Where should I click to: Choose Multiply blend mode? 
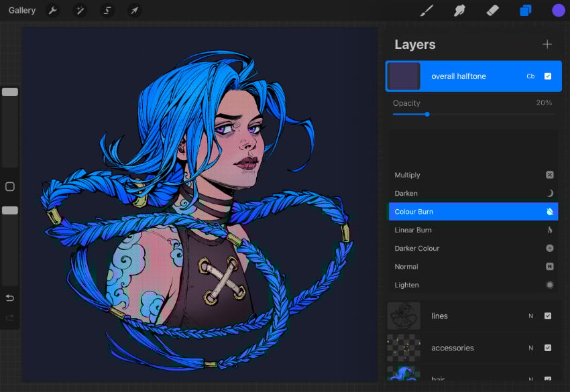[473, 175]
